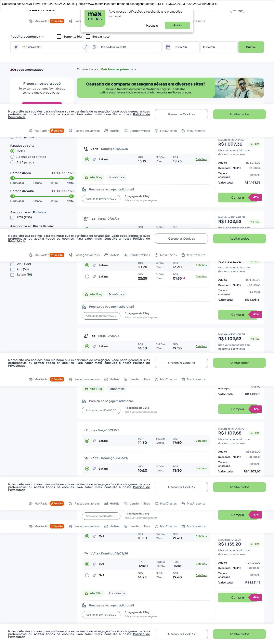Choose Apenas voos diretos for return stops

tap(12, 157)
